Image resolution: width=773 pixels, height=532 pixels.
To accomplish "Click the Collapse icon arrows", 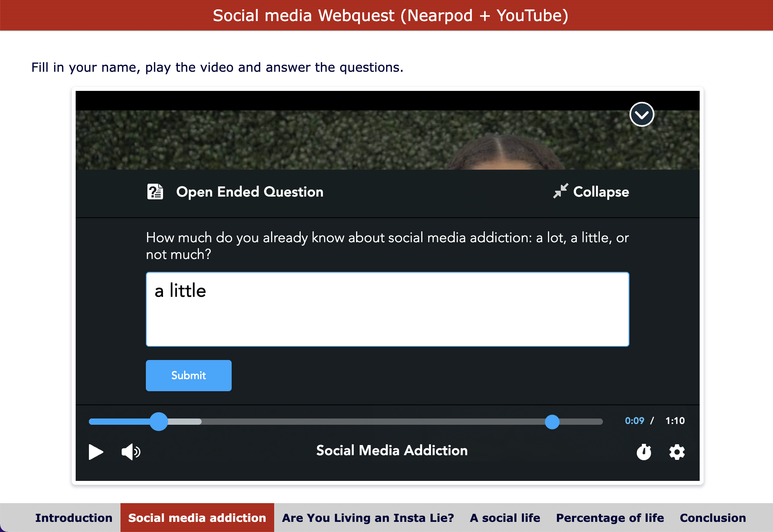I will (561, 192).
